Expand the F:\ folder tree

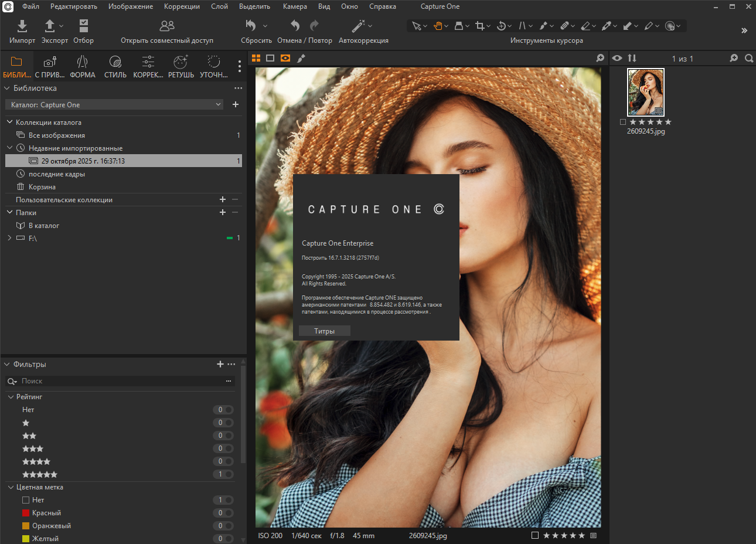(x=9, y=238)
